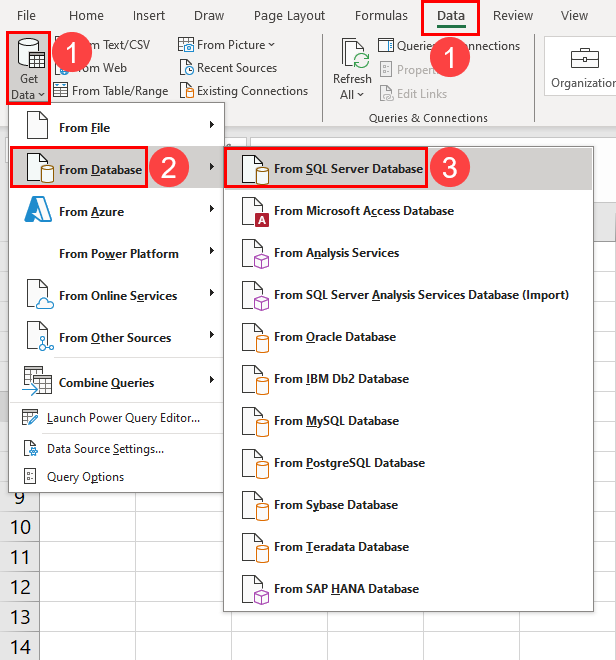
Task: Expand the From Other Sources submenu arrow
Action: 212,335
